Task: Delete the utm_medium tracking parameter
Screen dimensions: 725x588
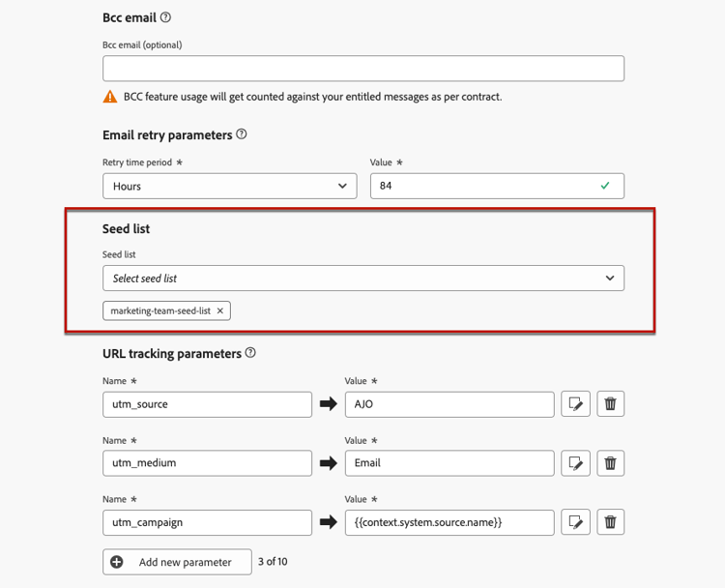Action: [610, 463]
